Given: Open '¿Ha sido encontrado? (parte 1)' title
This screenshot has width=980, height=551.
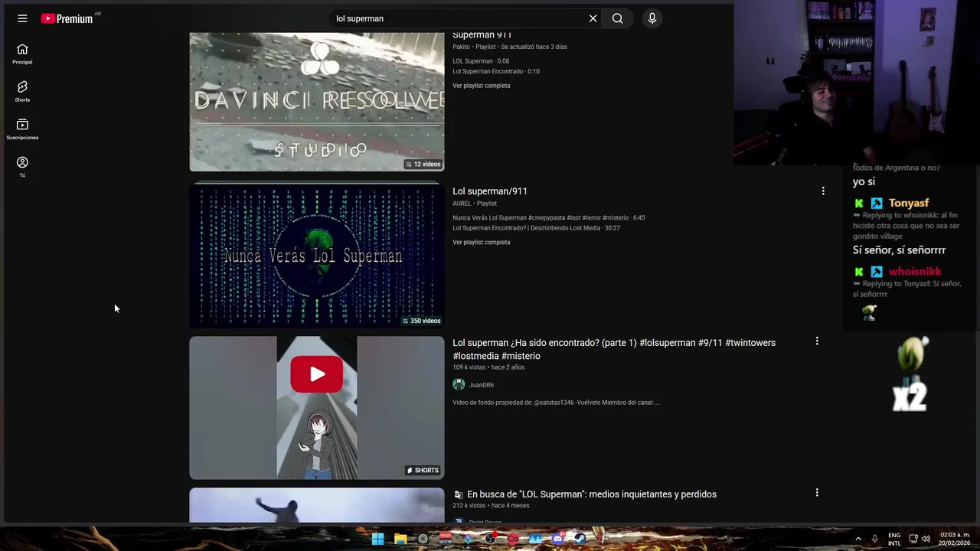Looking at the screenshot, I should (x=614, y=349).
